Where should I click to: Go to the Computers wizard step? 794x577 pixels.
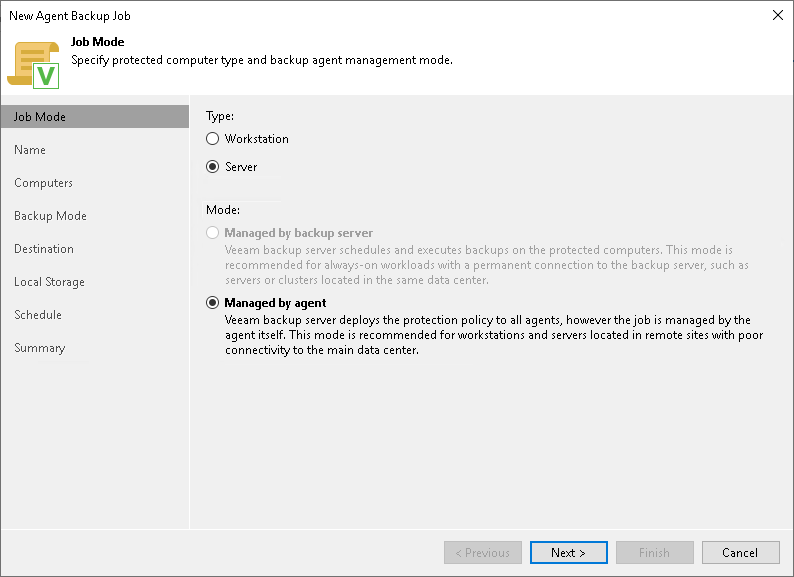pyautogui.click(x=44, y=183)
